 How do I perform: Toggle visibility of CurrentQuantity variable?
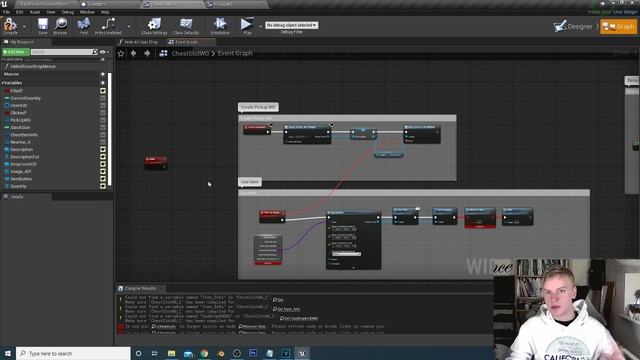click(103, 98)
